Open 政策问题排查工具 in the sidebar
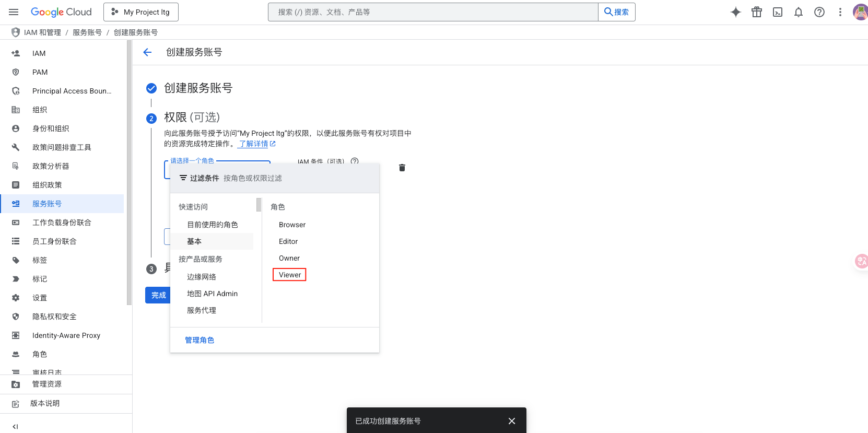This screenshot has height=433, width=868. pos(62,147)
